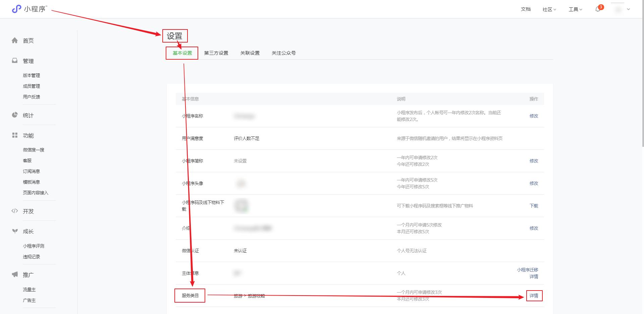
Task: Switch to the 关注公众号 tab
Action: click(x=283, y=53)
